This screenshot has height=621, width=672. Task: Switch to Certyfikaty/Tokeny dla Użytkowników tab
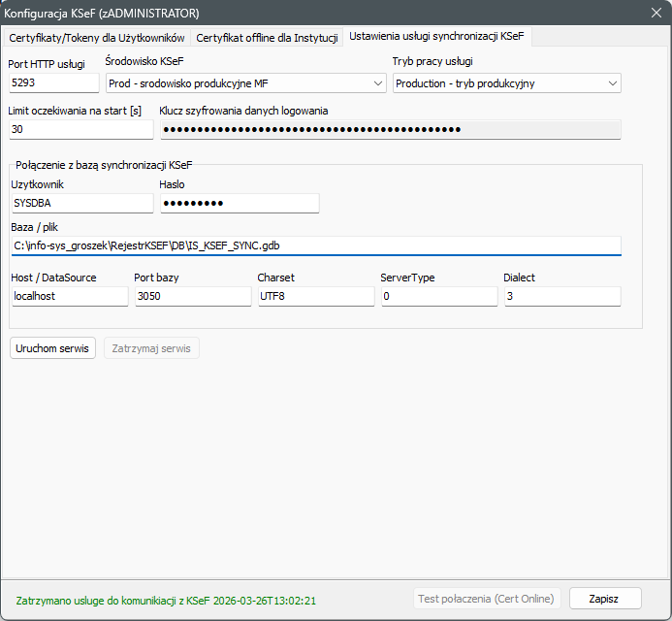coord(97,38)
